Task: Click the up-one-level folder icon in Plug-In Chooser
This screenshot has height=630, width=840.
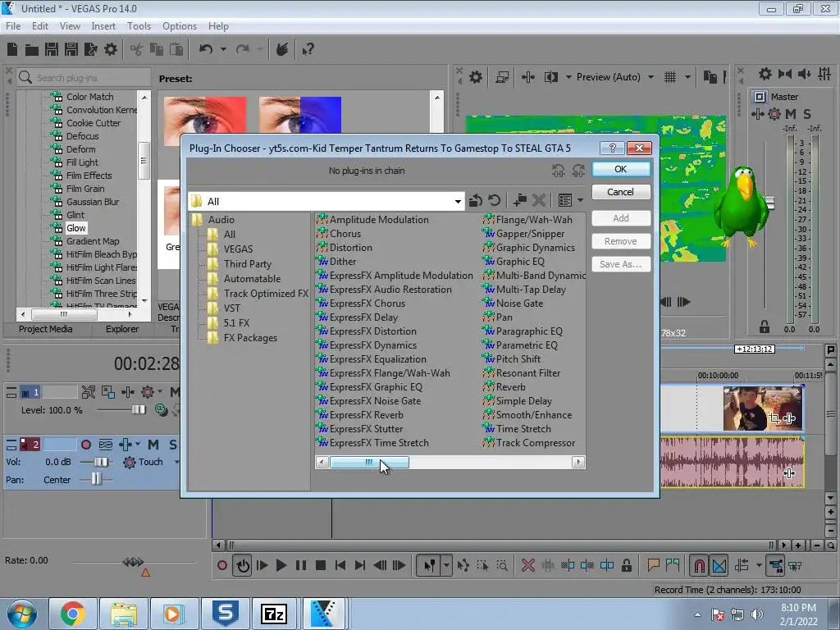Action: coord(475,201)
